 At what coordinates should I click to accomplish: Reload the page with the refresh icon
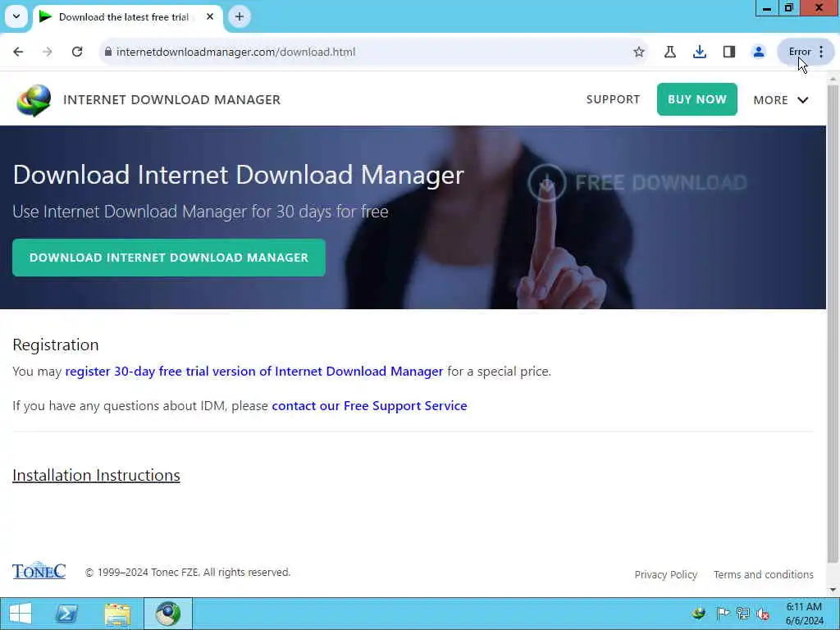tap(77, 52)
